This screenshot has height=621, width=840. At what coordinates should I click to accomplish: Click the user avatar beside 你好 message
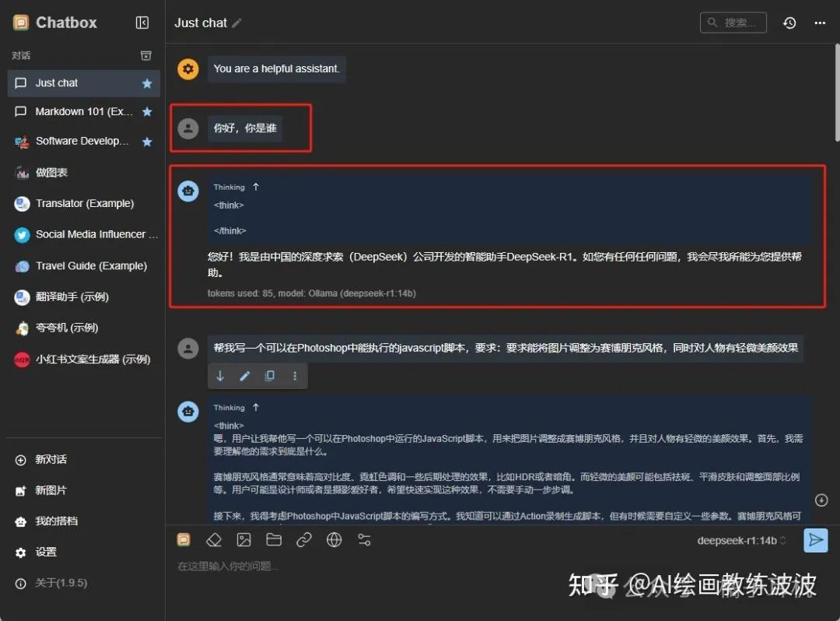[x=188, y=128]
